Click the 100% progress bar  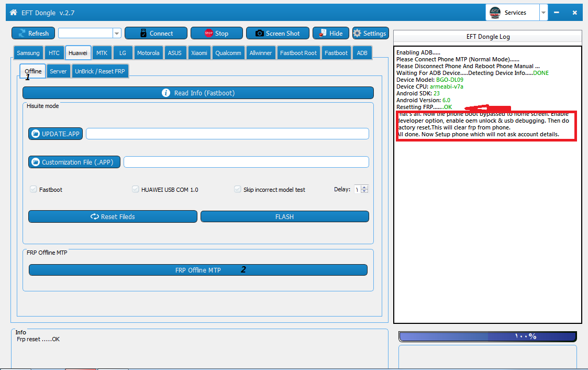tap(487, 336)
